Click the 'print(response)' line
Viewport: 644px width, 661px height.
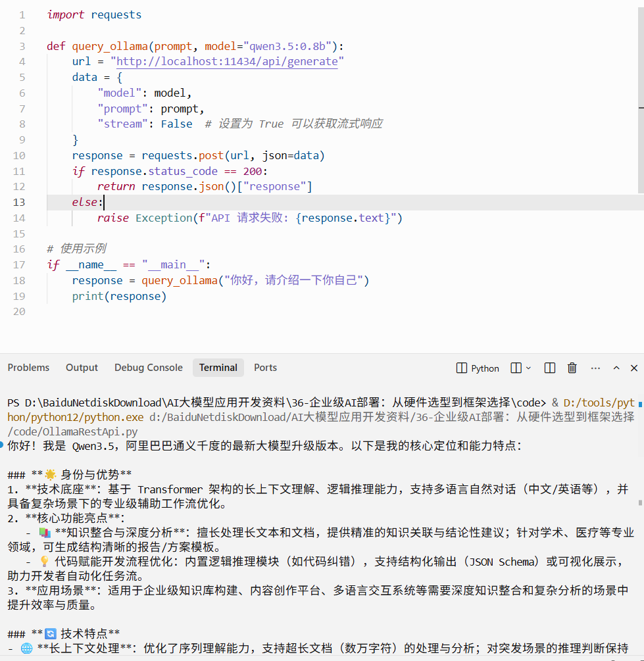coord(119,297)
